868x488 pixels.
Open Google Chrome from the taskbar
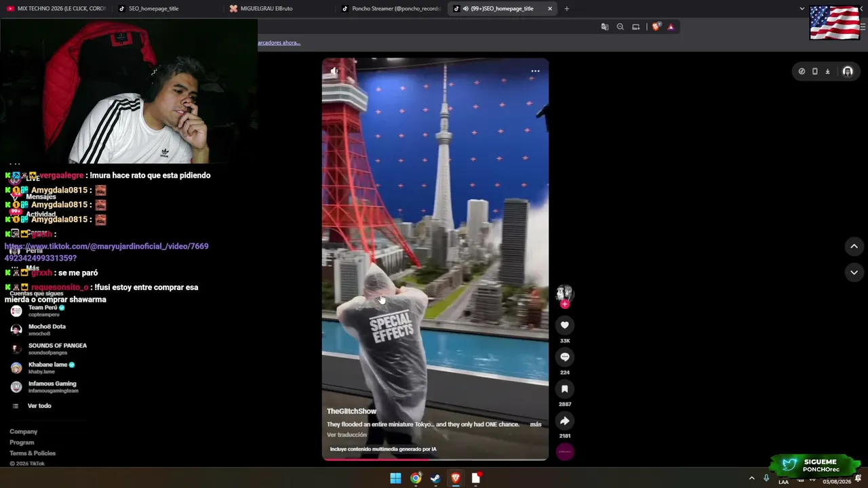pos(416,479)
